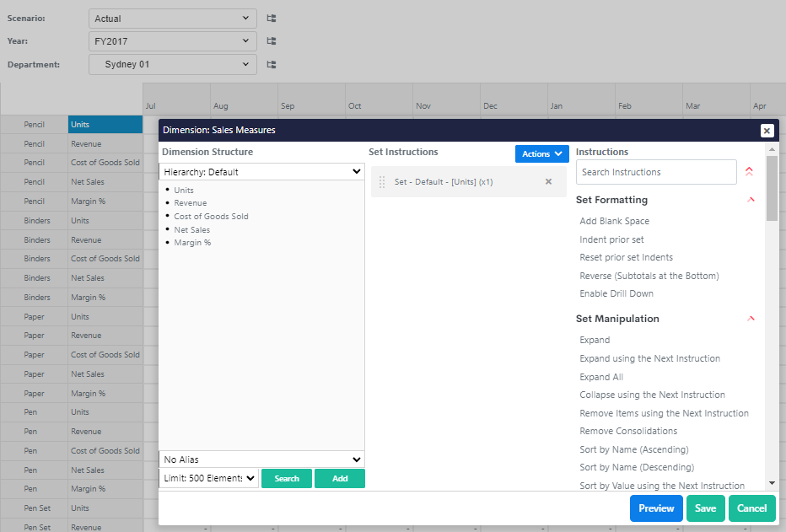
Task: Open the Actions dropdown button
Action: pyautogui.click(x=541, y=154)
